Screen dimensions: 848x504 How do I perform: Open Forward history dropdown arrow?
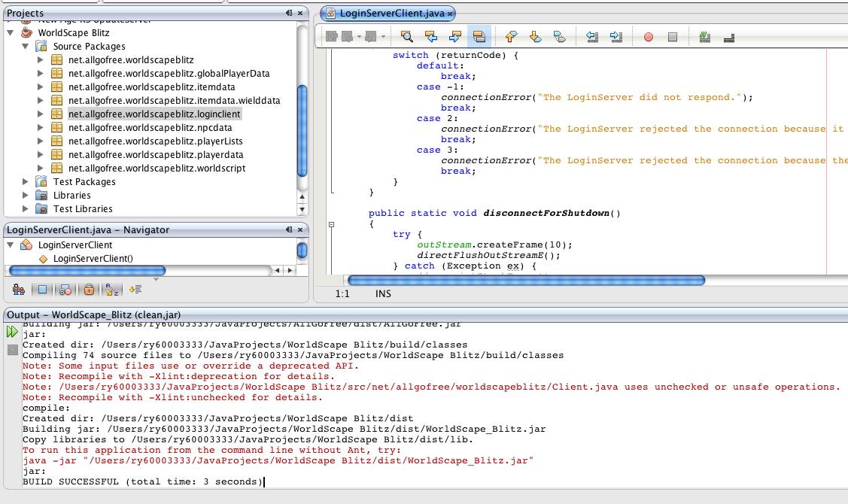383,37
